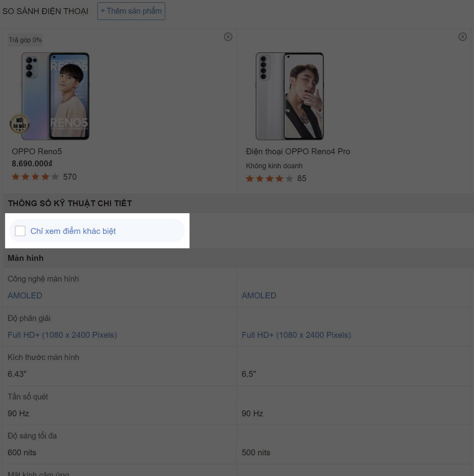474x476 pixels.
Task: Open 'Điện thoại OPPO Reno4 Pro' title link
Action: click(298, 152)
